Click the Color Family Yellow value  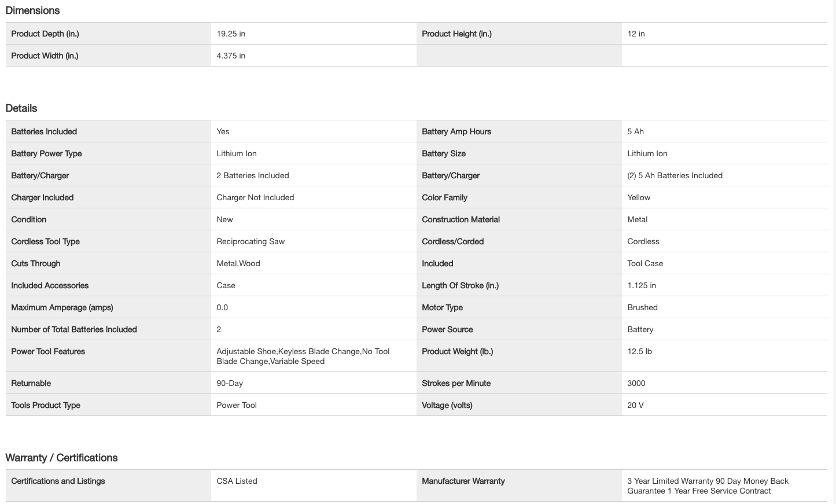coord(639,197)
